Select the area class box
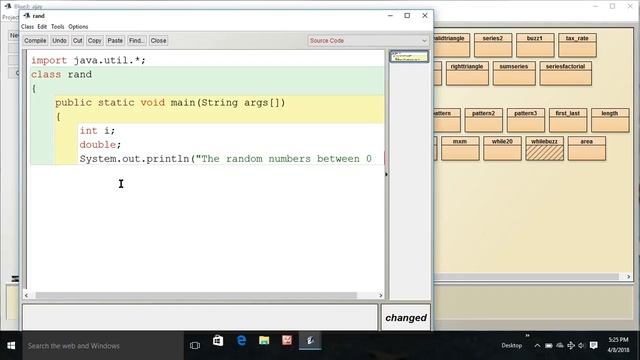Viewport: 640px width, 360px height. (x=587, y=149)
